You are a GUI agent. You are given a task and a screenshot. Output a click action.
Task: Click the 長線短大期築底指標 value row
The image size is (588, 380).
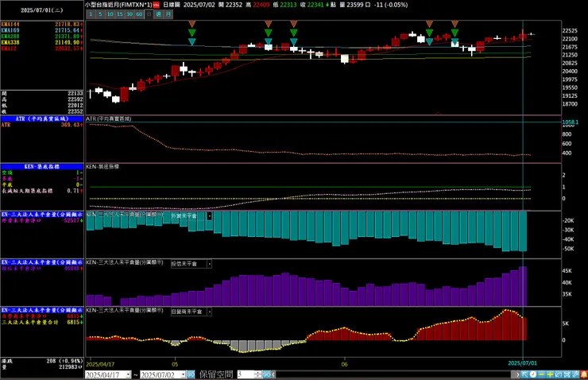(x=41, y=191)
